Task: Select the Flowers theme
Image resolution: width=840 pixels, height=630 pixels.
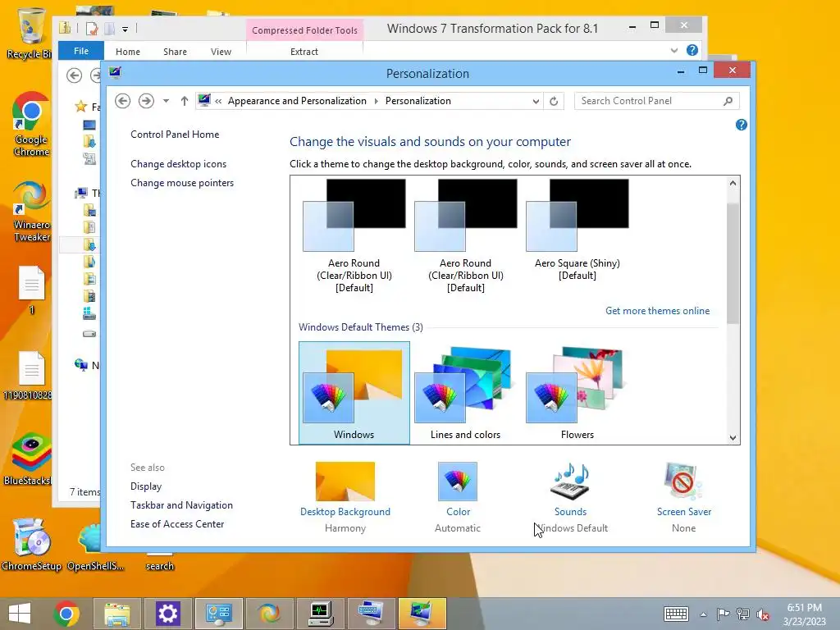Action: pos(577,393)
